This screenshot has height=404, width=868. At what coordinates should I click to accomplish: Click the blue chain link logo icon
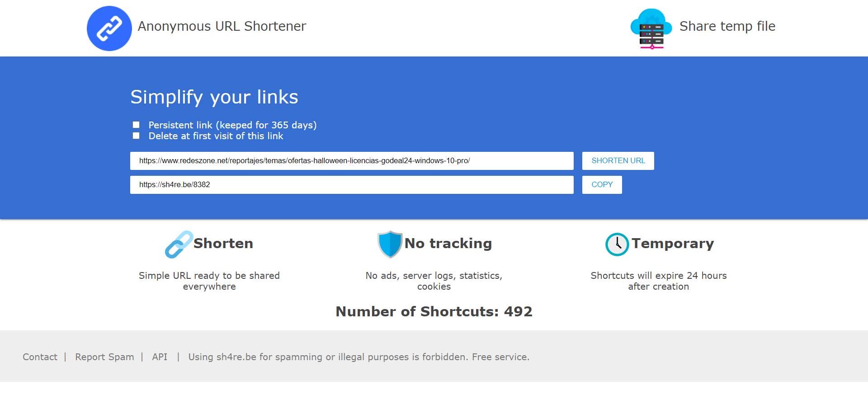[x=109, y=28]
